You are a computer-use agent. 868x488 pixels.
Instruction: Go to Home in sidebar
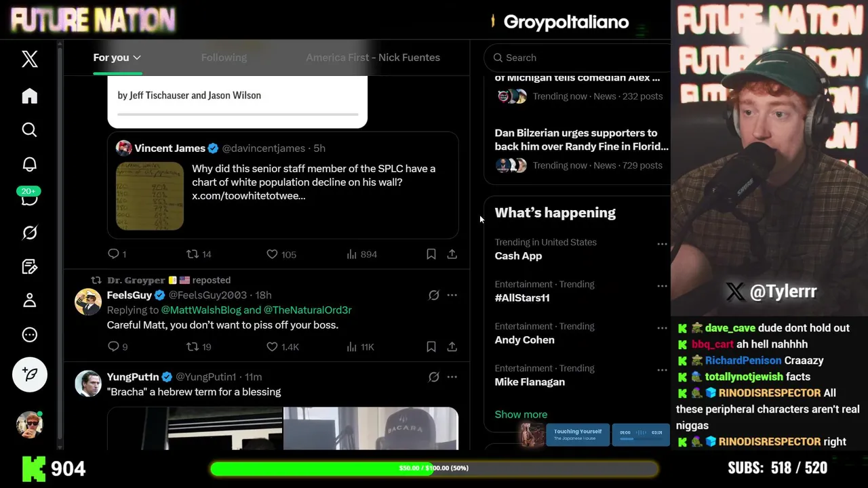click(x=29, y=96)
